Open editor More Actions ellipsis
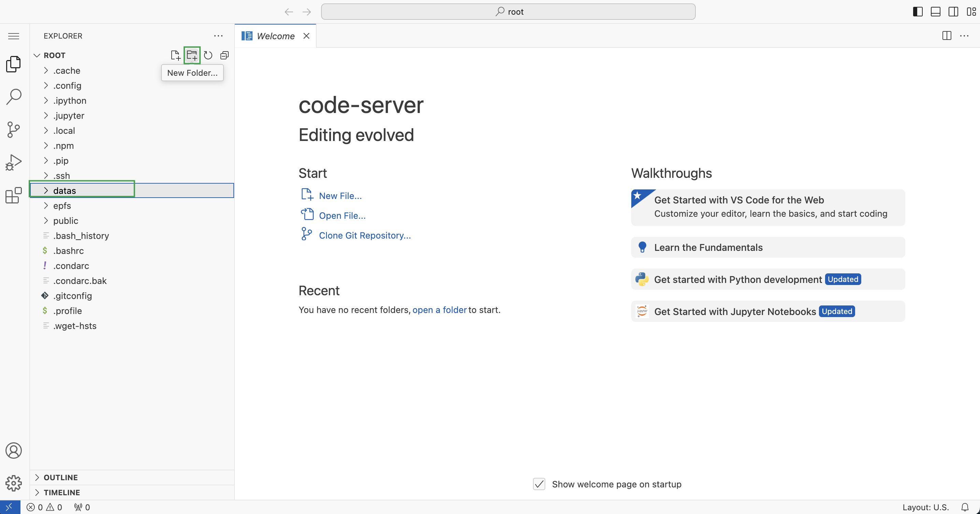The width and height of the screenshot is (980, 514). (964, 36)
